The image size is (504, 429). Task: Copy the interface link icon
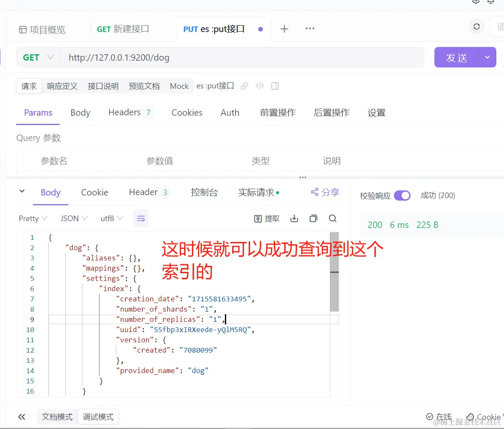tap(244, 86)
